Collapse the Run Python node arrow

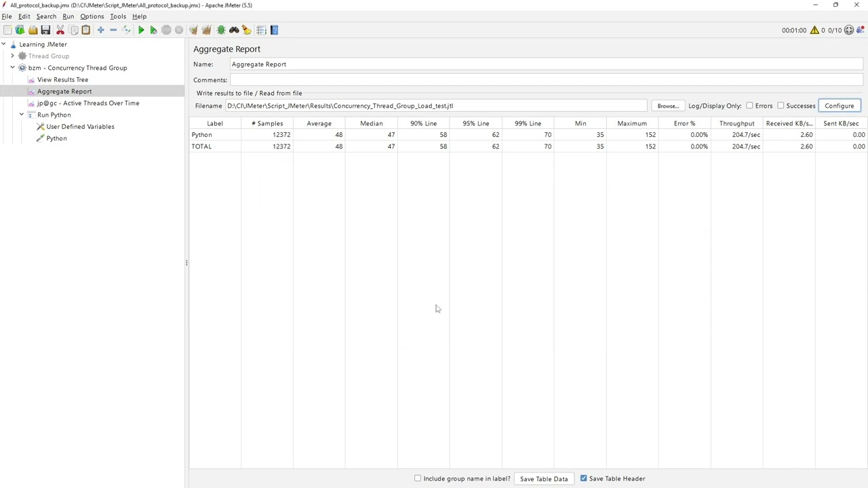point(21,115)
